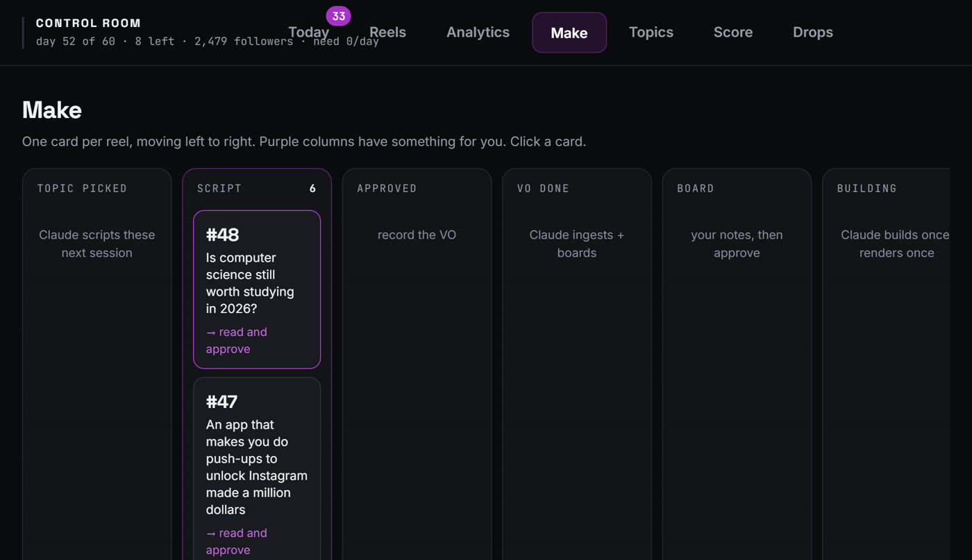Click the Script column header

pyautogui.click(x=219, y=188)
